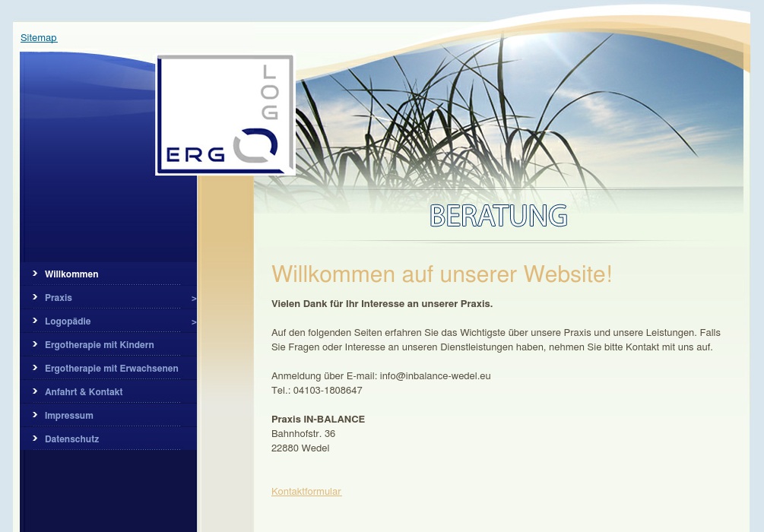Click the BERATUNG banner text
Viewport: 764px width, 532px height.
tap(499, 216)
